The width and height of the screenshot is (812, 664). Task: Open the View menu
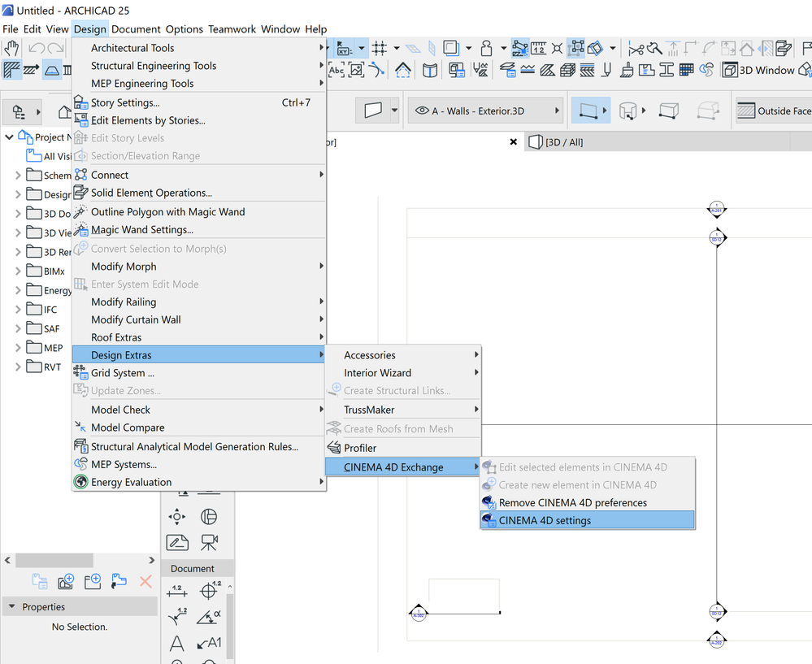pos(57,29)
